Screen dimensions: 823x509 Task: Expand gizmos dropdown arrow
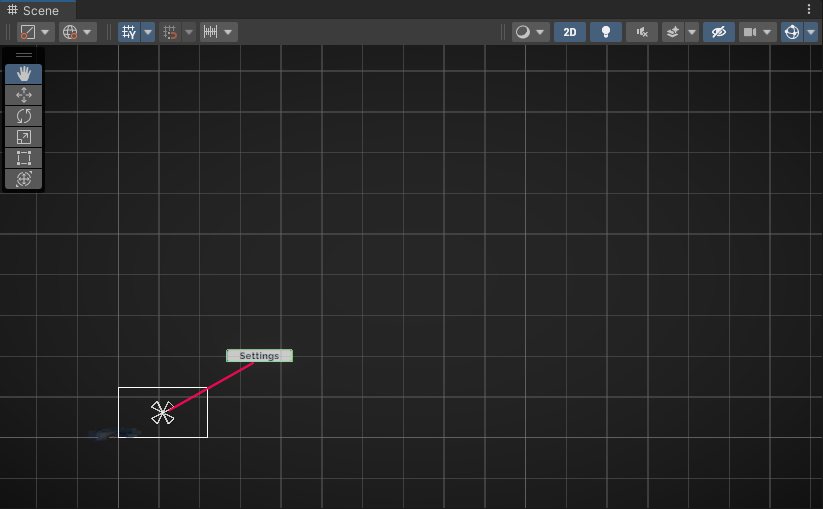click(811, 32)
